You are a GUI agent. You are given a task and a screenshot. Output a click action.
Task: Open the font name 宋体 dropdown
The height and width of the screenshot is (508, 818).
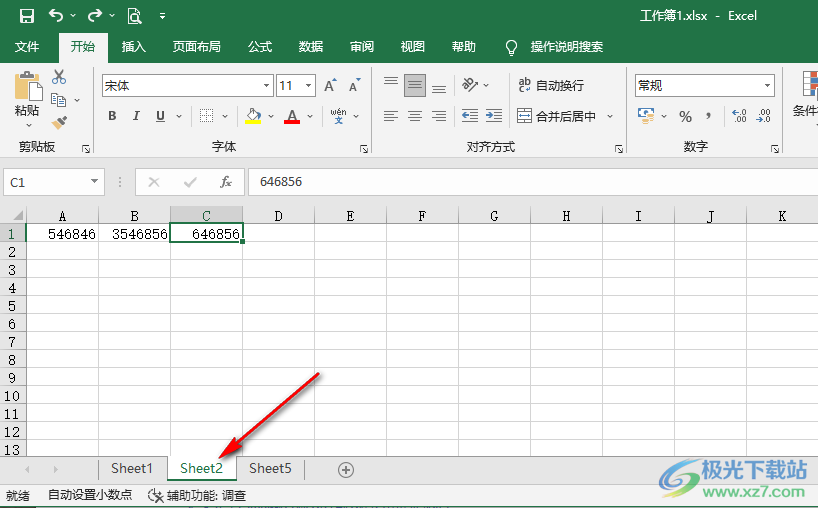[267, 86]
